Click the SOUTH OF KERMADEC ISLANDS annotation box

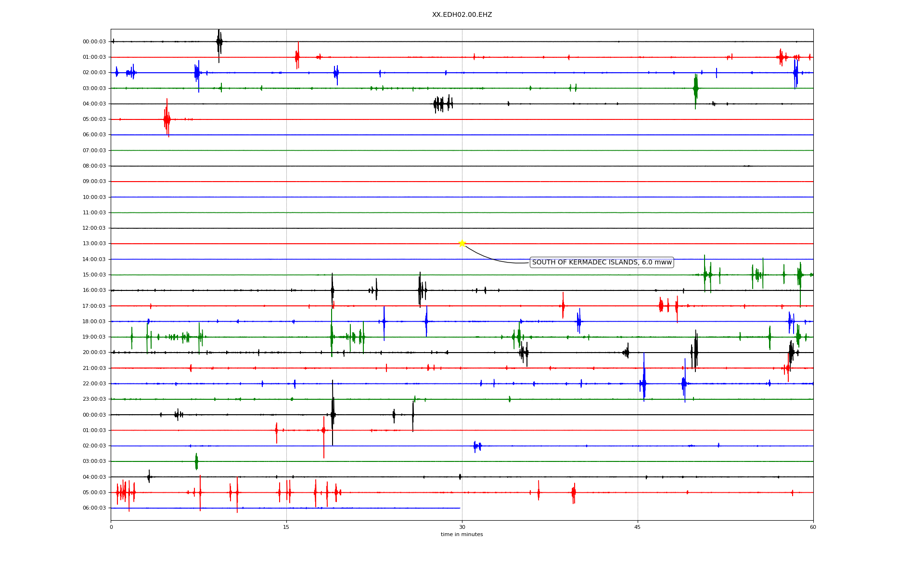(x=602, y=263)
